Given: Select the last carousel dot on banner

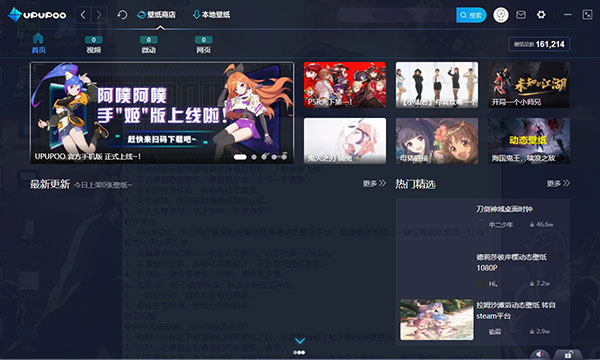Looking at the screenshot, I should 284,157.
